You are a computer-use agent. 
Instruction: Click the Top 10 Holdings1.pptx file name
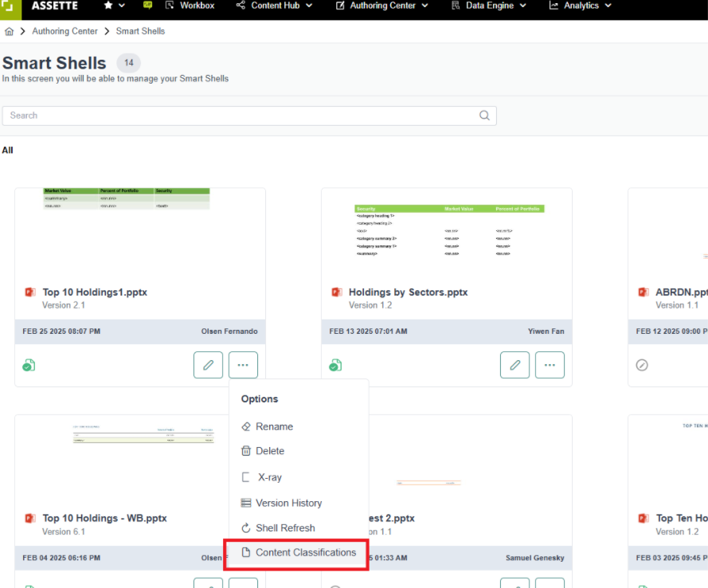(x=95, y=292)
